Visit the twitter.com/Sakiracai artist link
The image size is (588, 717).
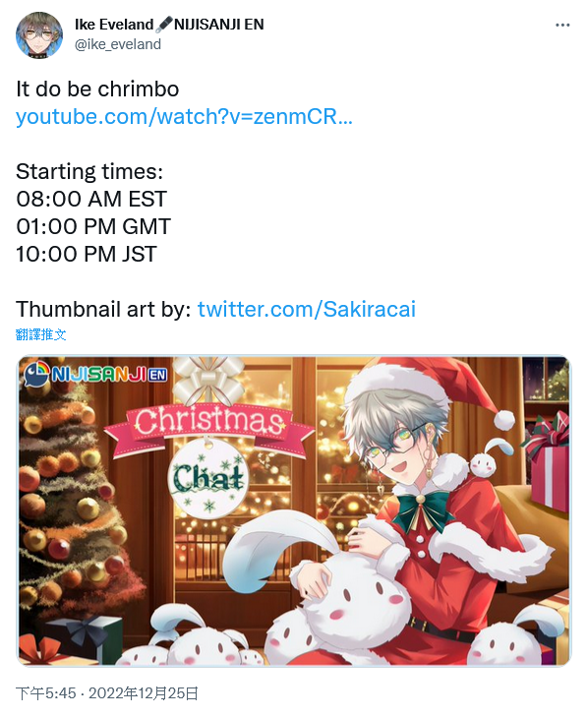coord(307,309)
